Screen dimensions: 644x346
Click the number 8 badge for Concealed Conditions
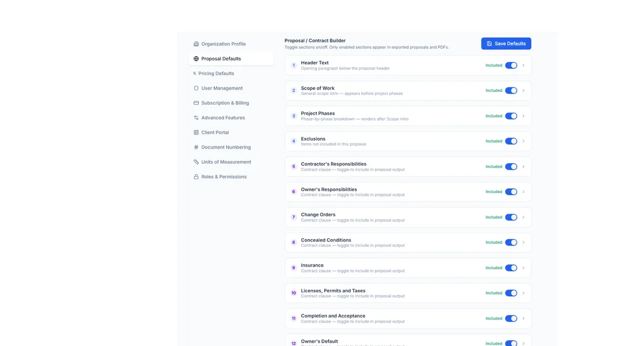coord(294,242)
